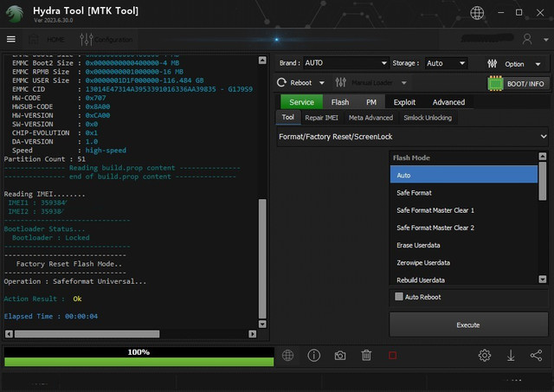Select the Simlock Unlocking sub-tab
Screen dimensions: 554x392
point(428,118)
